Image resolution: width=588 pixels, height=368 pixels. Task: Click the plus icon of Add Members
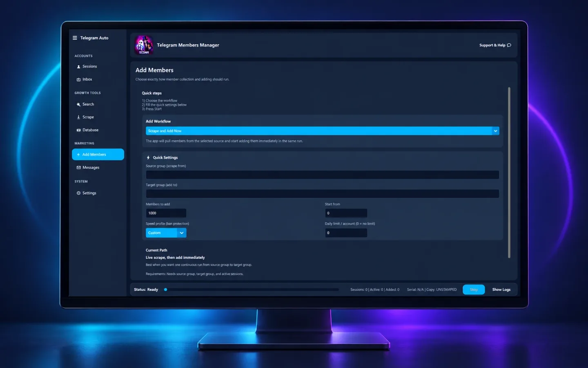coord(78,155)
